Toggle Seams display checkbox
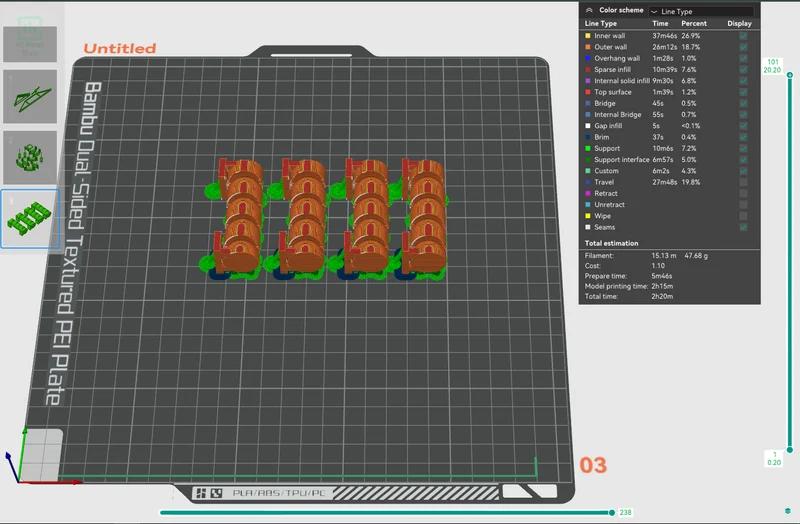This screenshot has width=800, height=524. (743, 227)
